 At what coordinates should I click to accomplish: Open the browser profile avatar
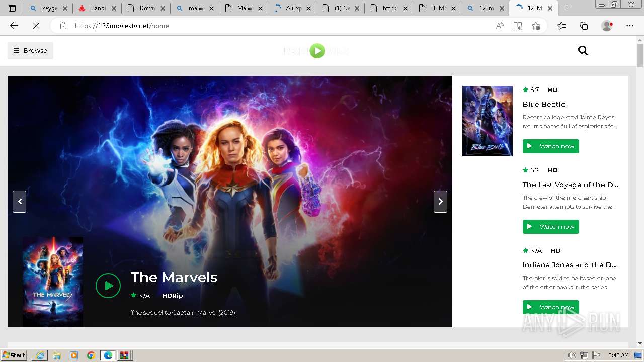pyautogui.click(x=607, y=26)
